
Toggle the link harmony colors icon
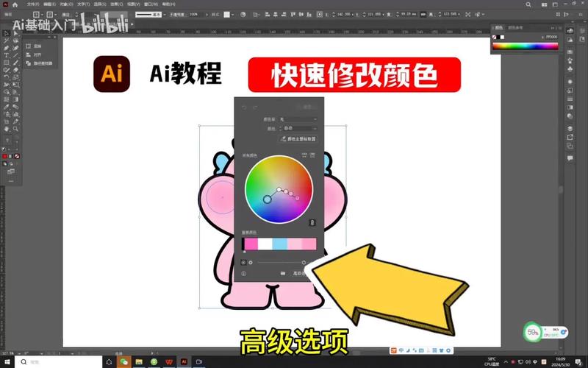pos(312,222)
